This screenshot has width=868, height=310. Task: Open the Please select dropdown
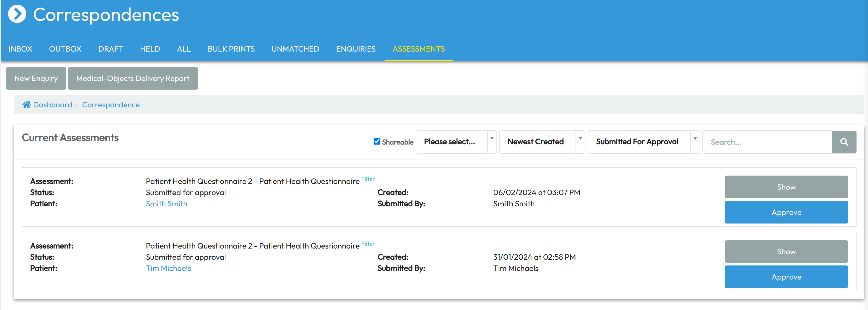point(456,142)
